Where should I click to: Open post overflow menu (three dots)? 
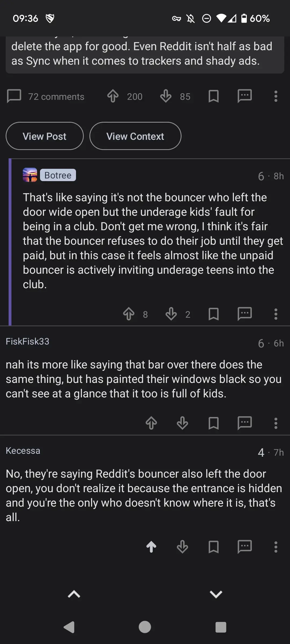[x=275, y=96]
